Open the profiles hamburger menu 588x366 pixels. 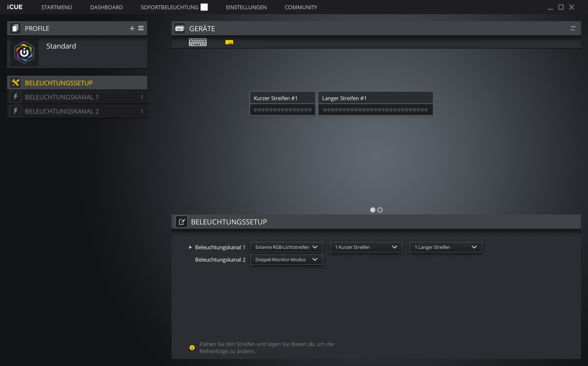[x=141, y=28]
